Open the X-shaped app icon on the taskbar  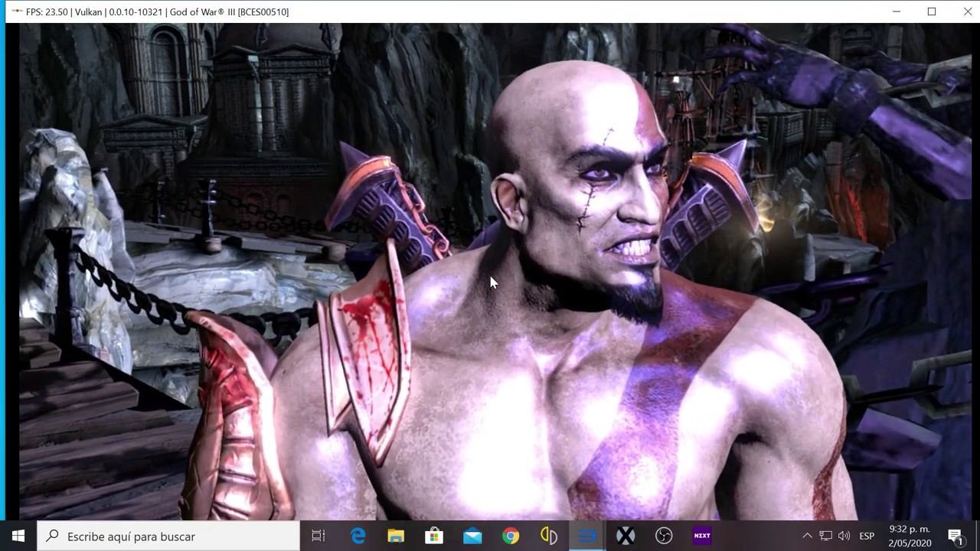pos(626,536)
